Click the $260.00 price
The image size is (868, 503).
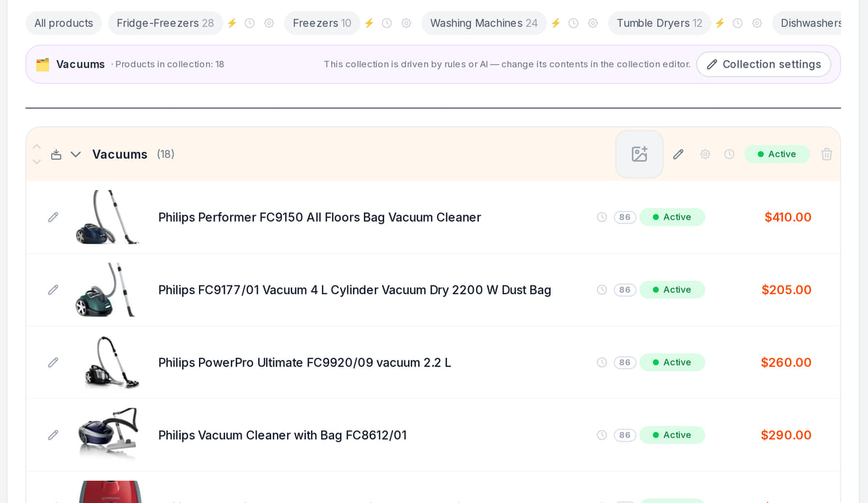click(x=786, y=362)
